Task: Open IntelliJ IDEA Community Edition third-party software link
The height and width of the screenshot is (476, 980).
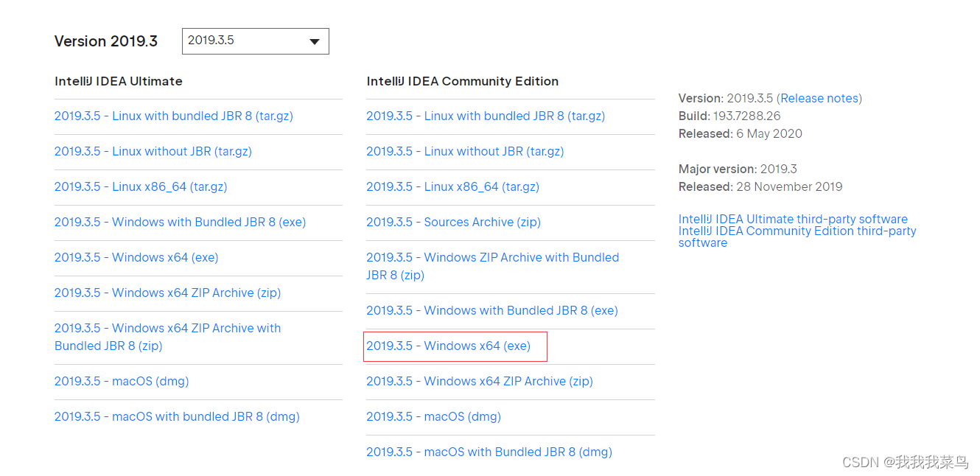Action: pos(797,237)
